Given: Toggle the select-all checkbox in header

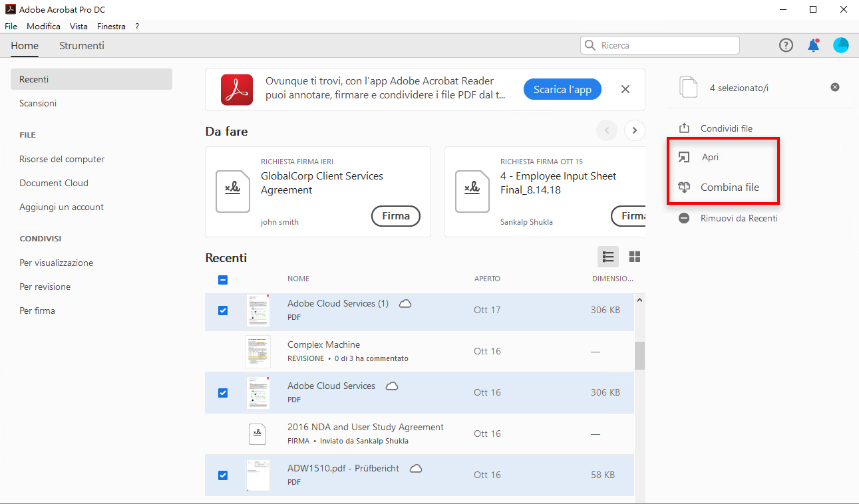Looking at the screenshot, I should point(223,280).
